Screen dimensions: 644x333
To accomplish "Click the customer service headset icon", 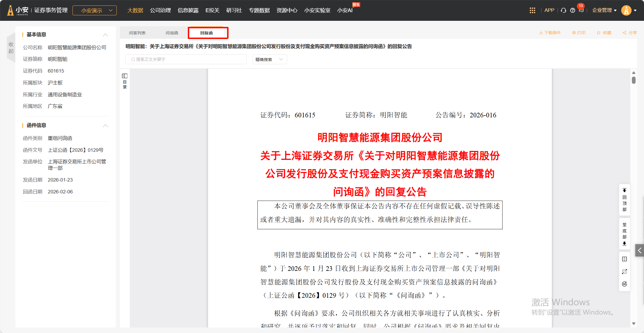I will tap(563, 10).
